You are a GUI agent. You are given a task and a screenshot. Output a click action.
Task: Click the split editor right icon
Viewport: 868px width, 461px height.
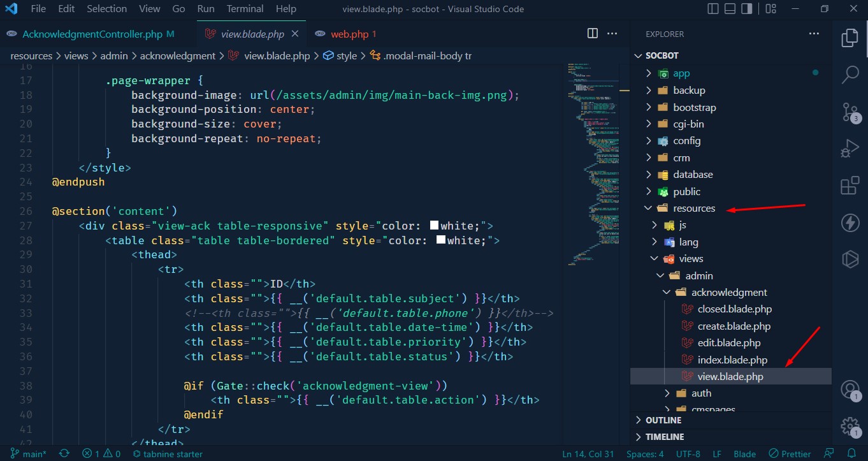593,34
